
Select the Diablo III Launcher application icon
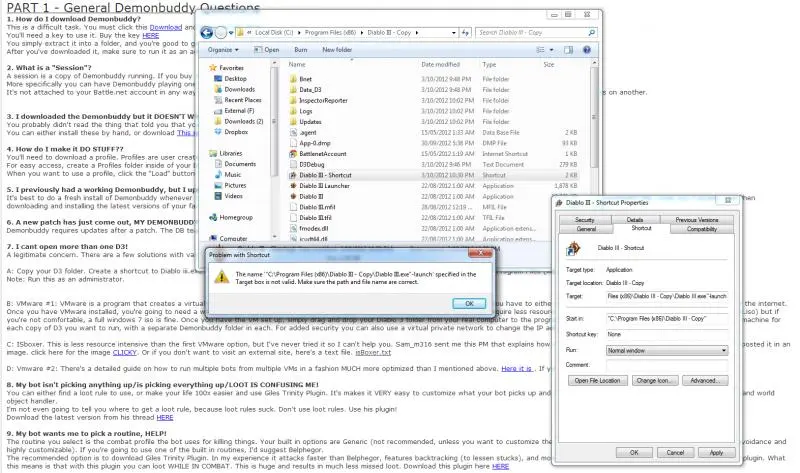point(292,185)
